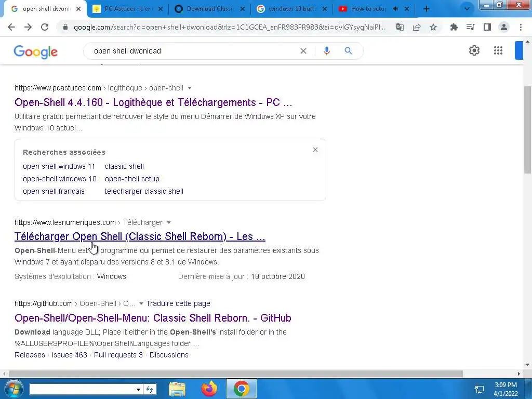Go back with the browser back arrow
The width and height of the screenshot is (532, 399).
click(x=11, y=27)
